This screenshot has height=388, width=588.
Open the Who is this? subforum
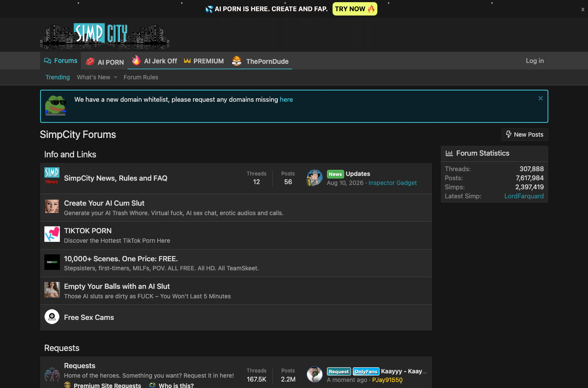pos(176,385)
